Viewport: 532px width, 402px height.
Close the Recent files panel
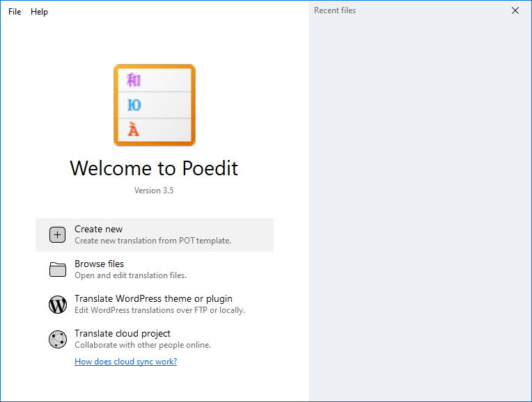515,10
